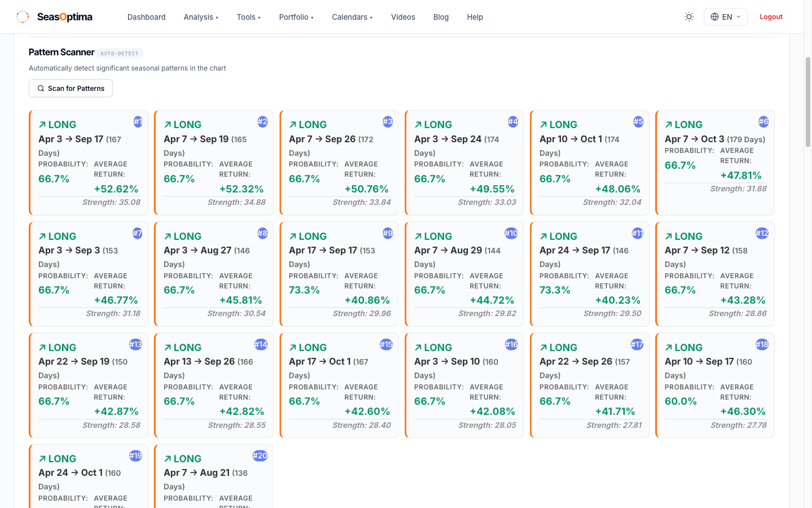Select the Apr 7 → Sep 26 (172 Days) title
812x508 pixels.
click(x=331, y=146)
